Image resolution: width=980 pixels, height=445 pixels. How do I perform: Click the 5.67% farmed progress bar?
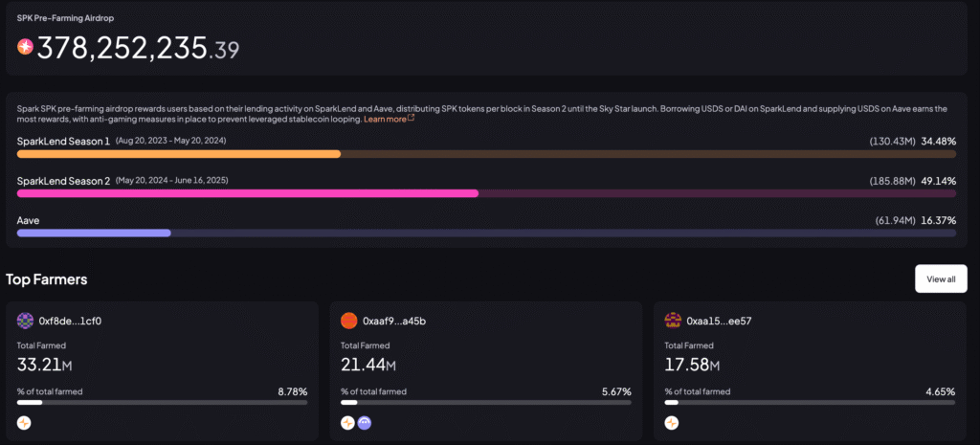click(485, 403)
